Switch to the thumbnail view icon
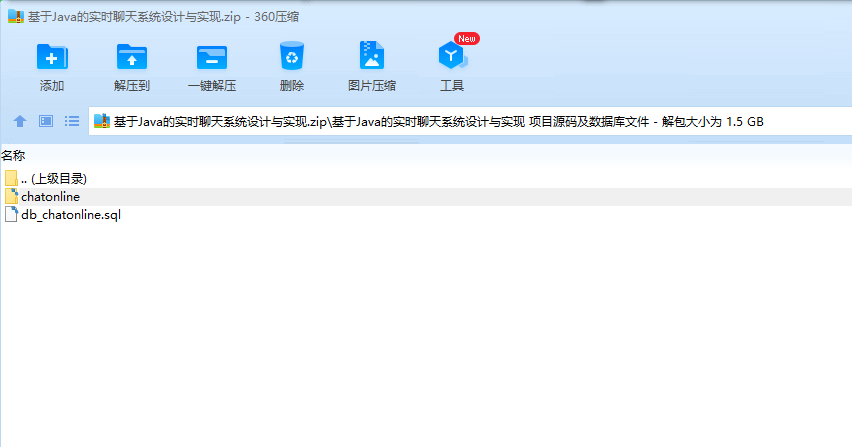 [46, 121]
